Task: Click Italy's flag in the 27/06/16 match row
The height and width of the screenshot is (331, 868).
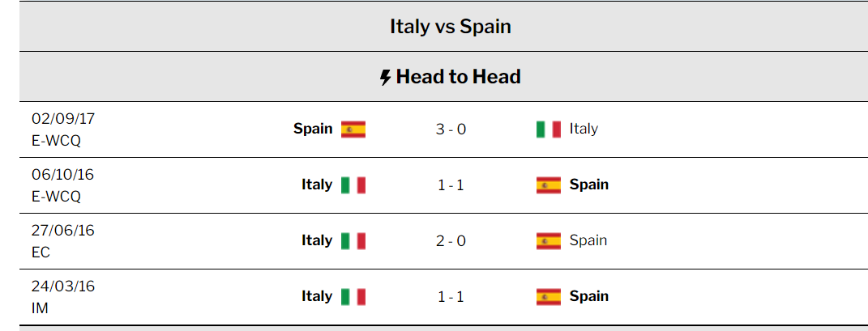Action: click(x=353, y=240)
